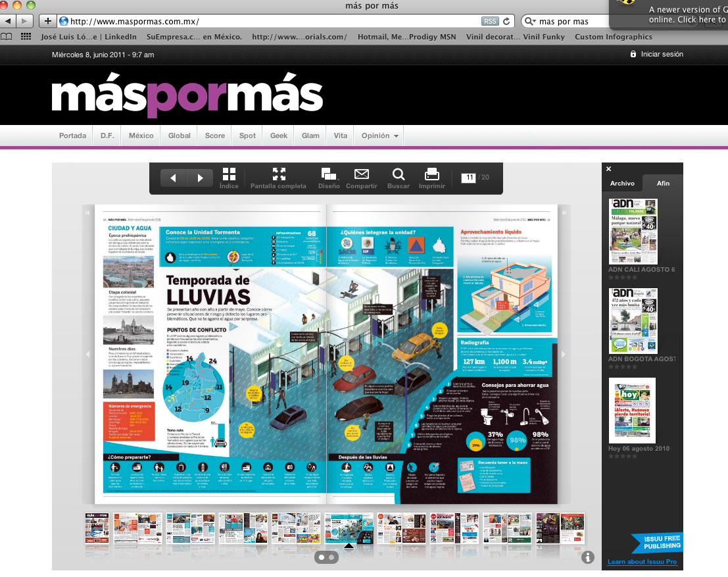Image resolution: width=728 pixels, height=577 pixels.
Task: Open the Spot section
Action: 247,136
